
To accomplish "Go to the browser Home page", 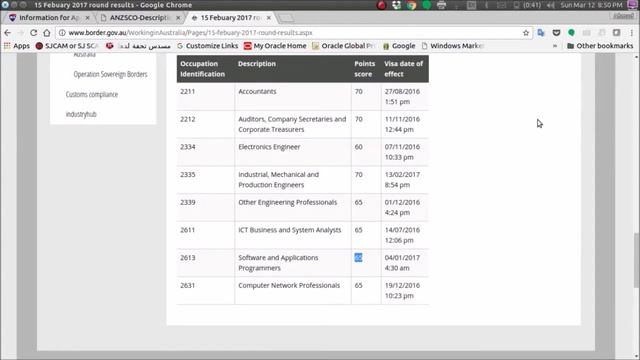I will click(47, 33).
